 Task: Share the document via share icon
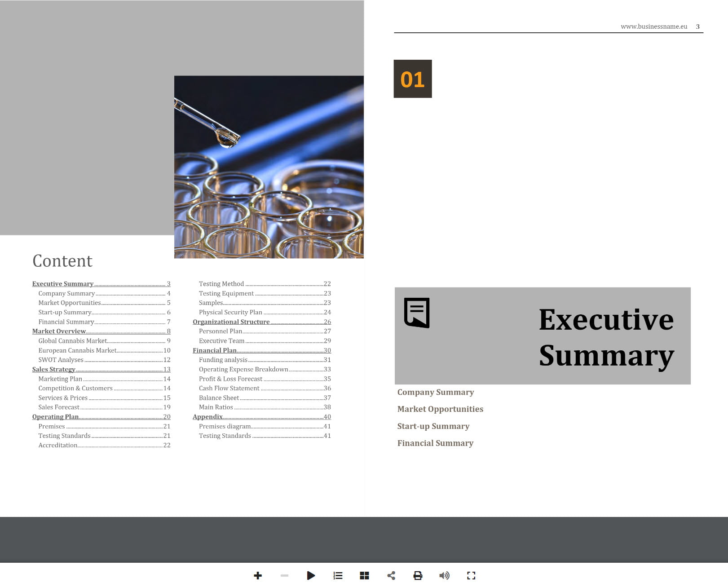coord(391,575)
